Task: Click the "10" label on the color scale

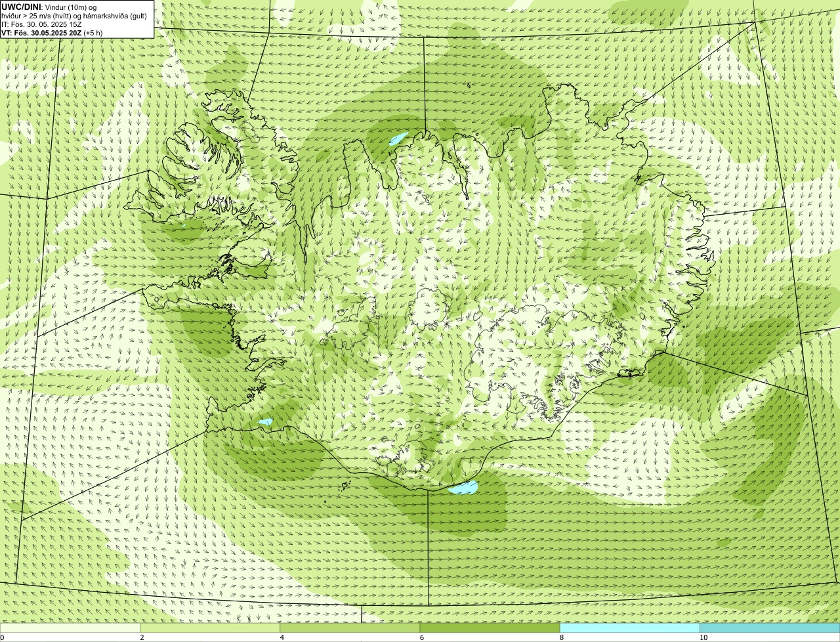Action: pos(703,637)
